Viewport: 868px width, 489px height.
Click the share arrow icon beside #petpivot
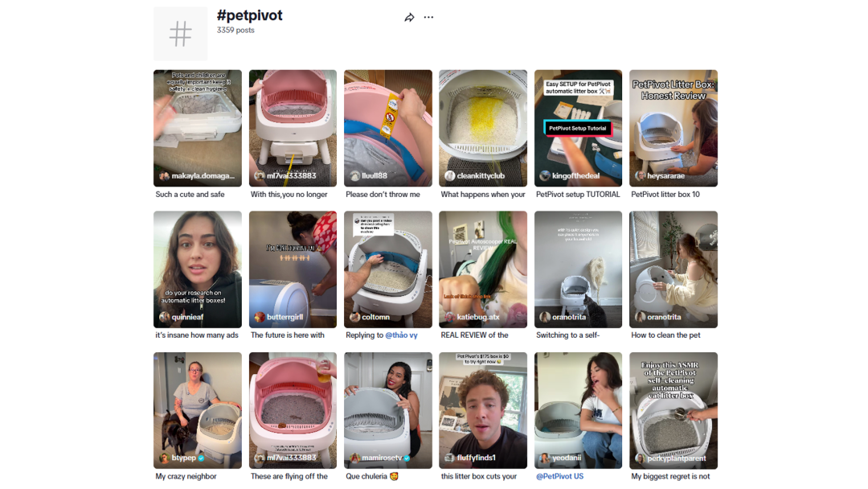pyautogui.click(x=409, y=18)
